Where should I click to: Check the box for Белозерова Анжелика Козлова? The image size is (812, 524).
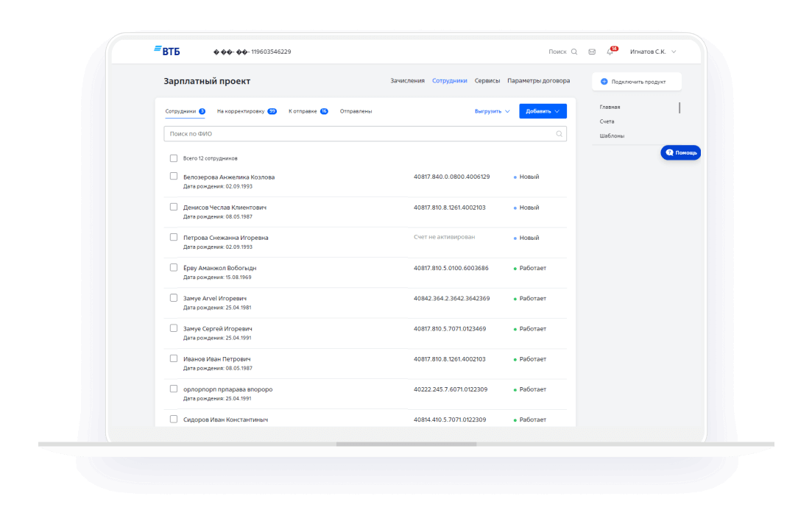(174, 177)
